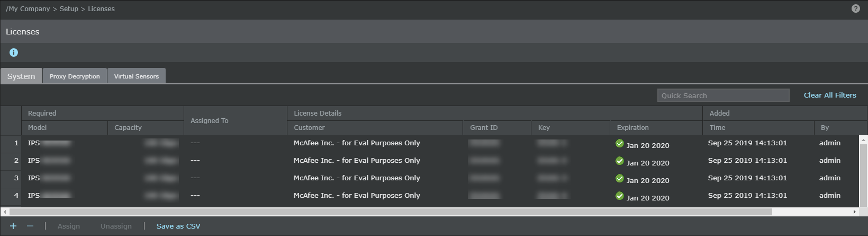Click green check icon in row 1
This screenshot has height=236, width=868.
coord(620,143)
